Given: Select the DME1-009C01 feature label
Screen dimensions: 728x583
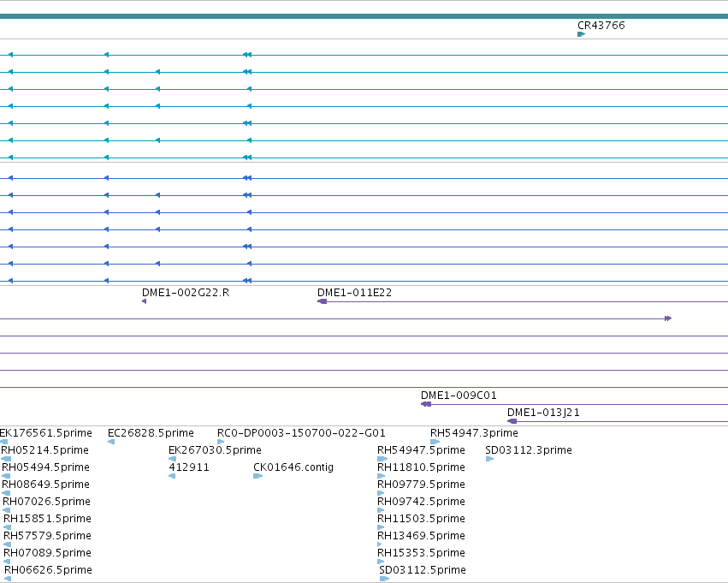Looking at the screenshot, I should click(459, 396).
